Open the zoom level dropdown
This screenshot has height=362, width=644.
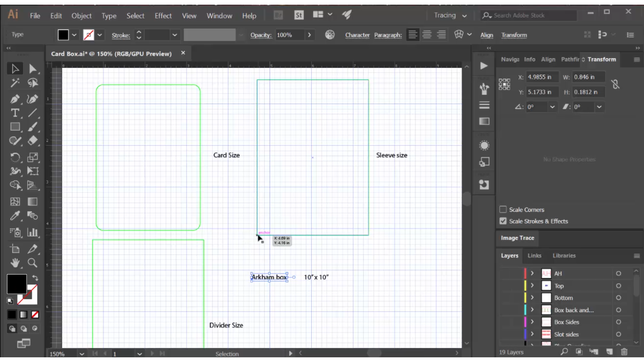point(82,354)
